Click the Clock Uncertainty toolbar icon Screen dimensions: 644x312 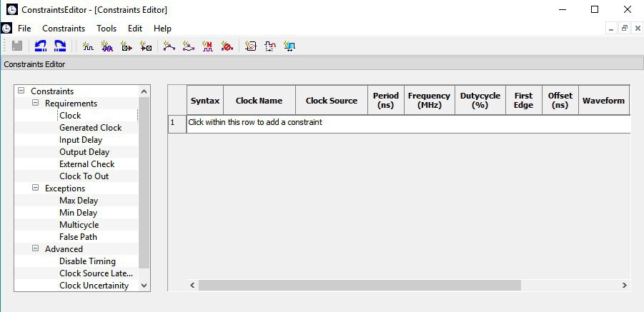289,46
